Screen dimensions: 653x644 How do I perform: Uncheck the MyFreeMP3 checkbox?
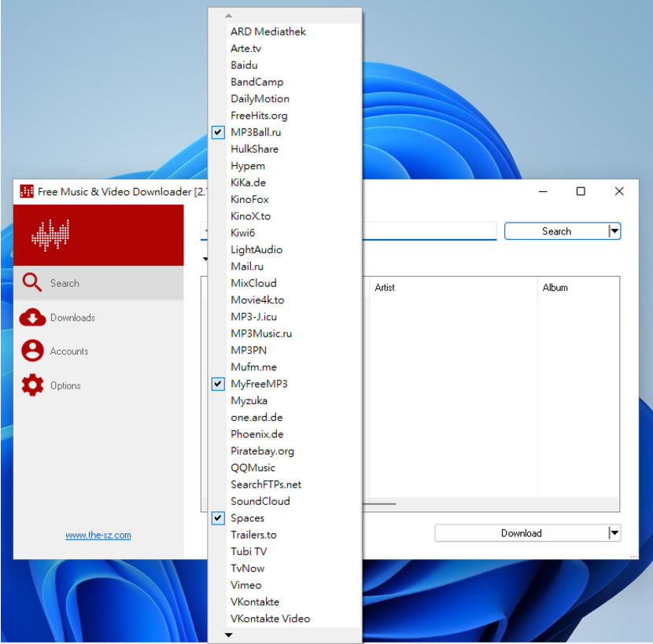[x=218, y=384]
